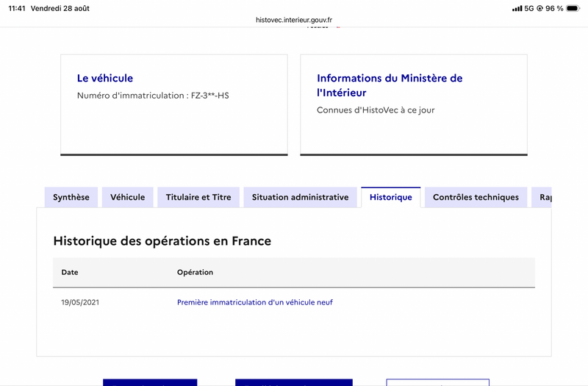588x386 pixels.
Task: Open the Première immatriculation d'un véhicule neuf link
Action: pos(254,302)
